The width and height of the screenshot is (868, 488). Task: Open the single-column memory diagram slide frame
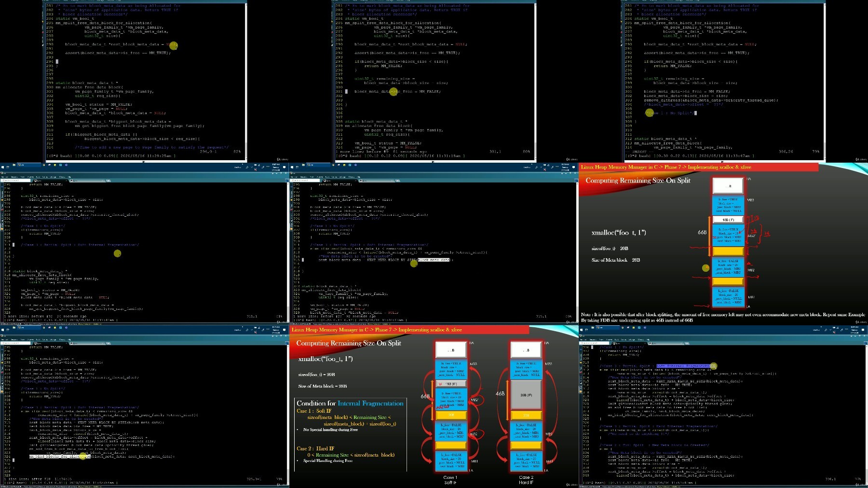(x=723, y=244)
